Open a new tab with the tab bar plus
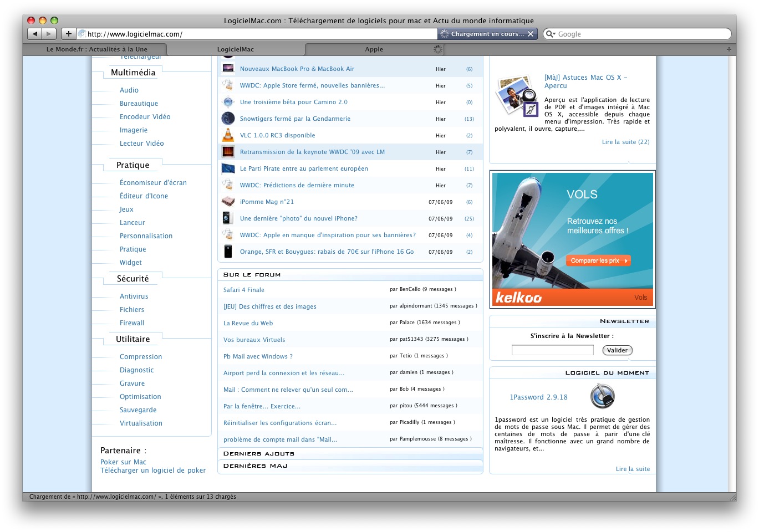The height and width of the screenshot is (532, 759). [x=729, y=49]
